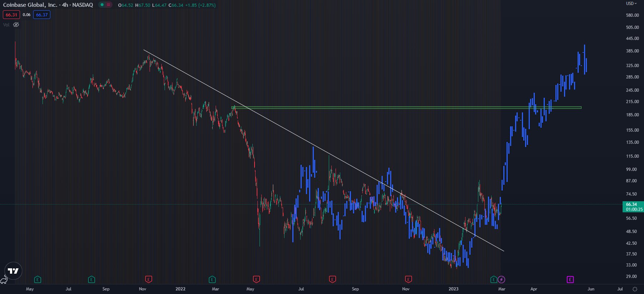The width and height of the screenshot is (644, 294).
Task: Click the Apr time axis label
Action: [534, 289]
